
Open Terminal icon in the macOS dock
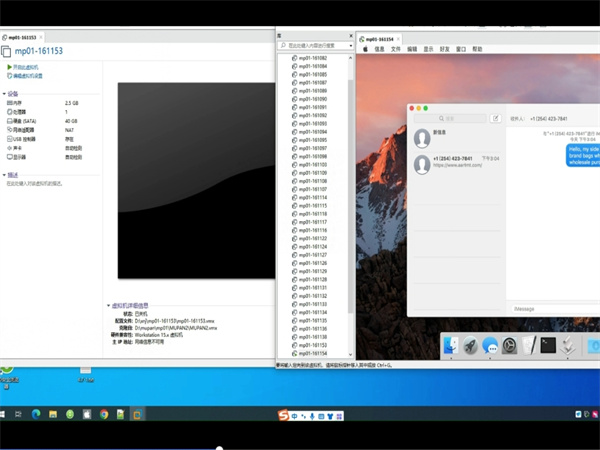click(x=548, y=345)
